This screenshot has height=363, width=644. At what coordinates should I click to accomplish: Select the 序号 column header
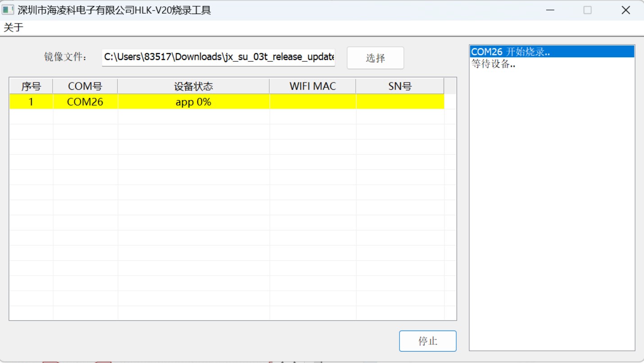[x=31, y=86]
